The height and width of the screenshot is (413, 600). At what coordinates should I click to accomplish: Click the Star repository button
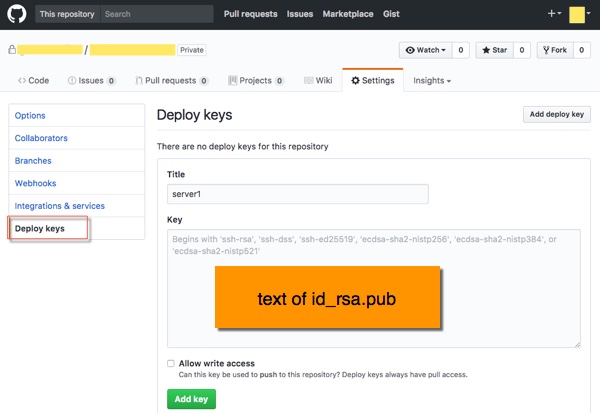(x=494, y=50)
